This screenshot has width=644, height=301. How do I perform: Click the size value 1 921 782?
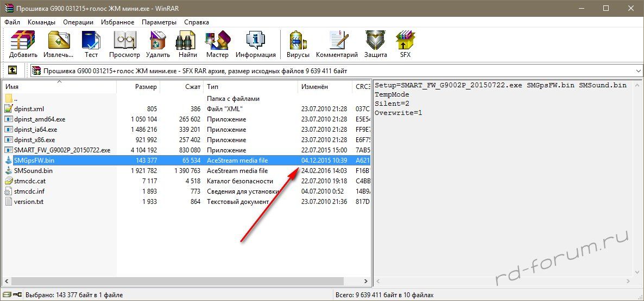[x=144, y=171]
